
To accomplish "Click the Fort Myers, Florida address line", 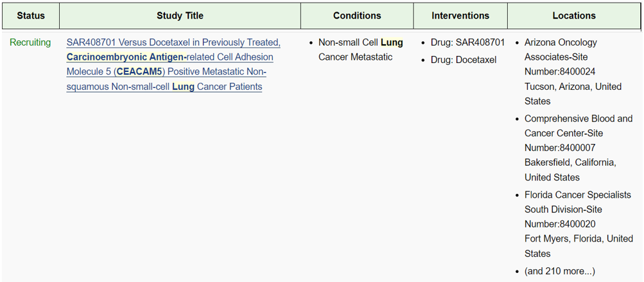I will pos(578,238).
